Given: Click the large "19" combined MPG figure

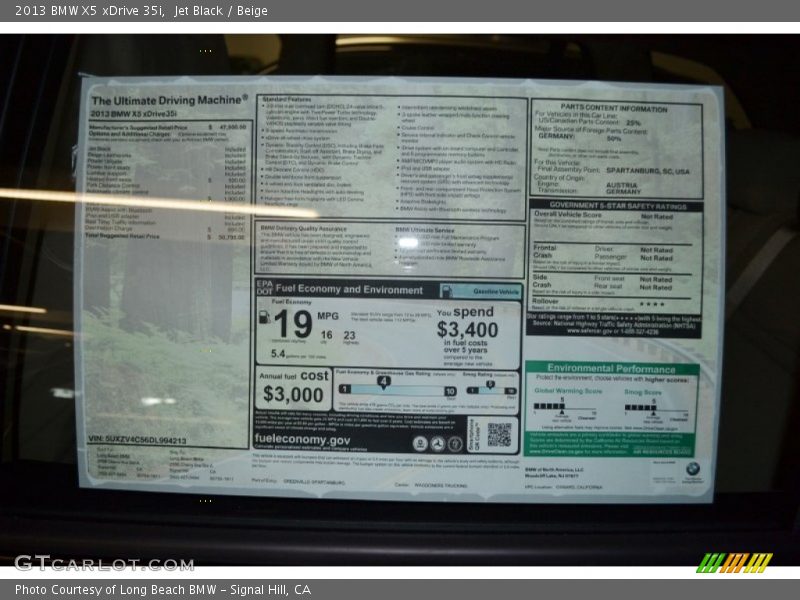Looking at the screenshot, I should tap(293, 324).
